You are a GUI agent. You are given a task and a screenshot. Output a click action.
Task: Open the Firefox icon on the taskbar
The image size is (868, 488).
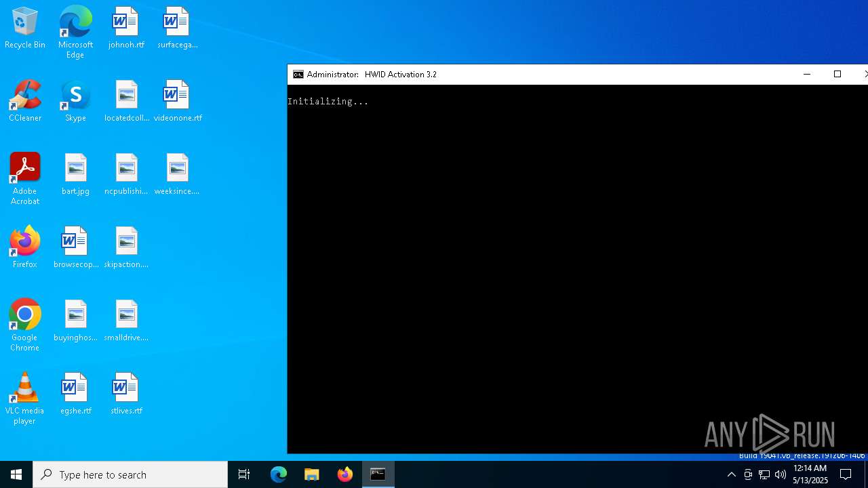[345, 474]
